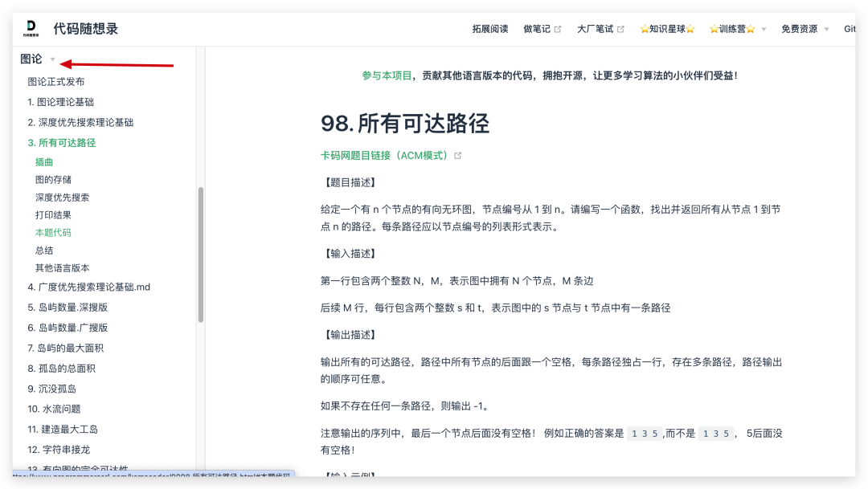Open 图论正式发布 sidebar entry

coord(56,82)
